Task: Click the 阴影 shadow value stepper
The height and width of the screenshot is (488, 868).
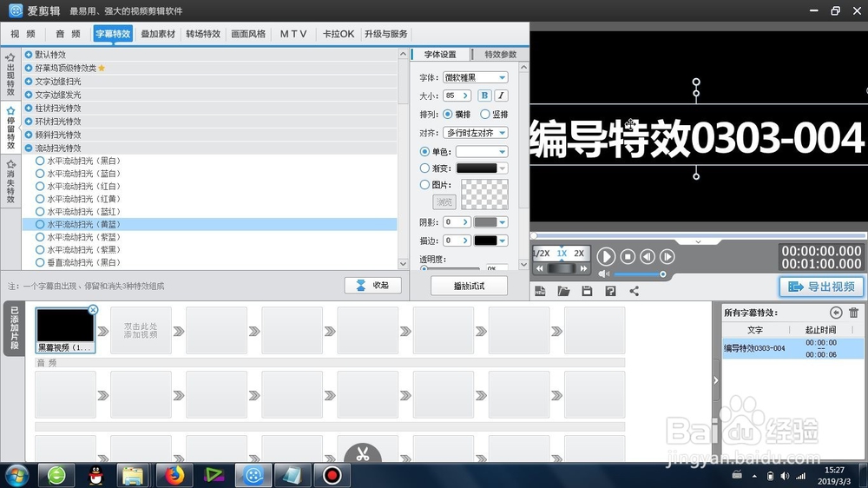Action: pyautogui.click(x=465, y=222)
